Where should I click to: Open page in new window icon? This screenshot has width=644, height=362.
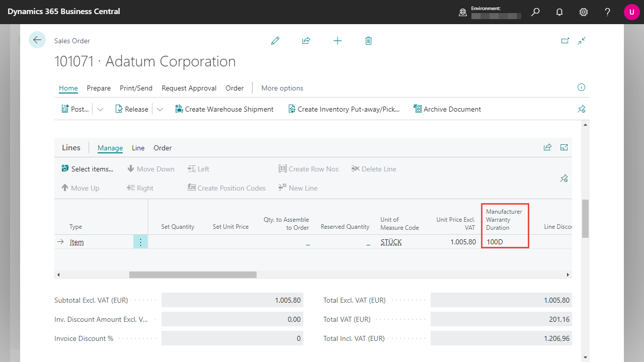[x=565, y=41]
